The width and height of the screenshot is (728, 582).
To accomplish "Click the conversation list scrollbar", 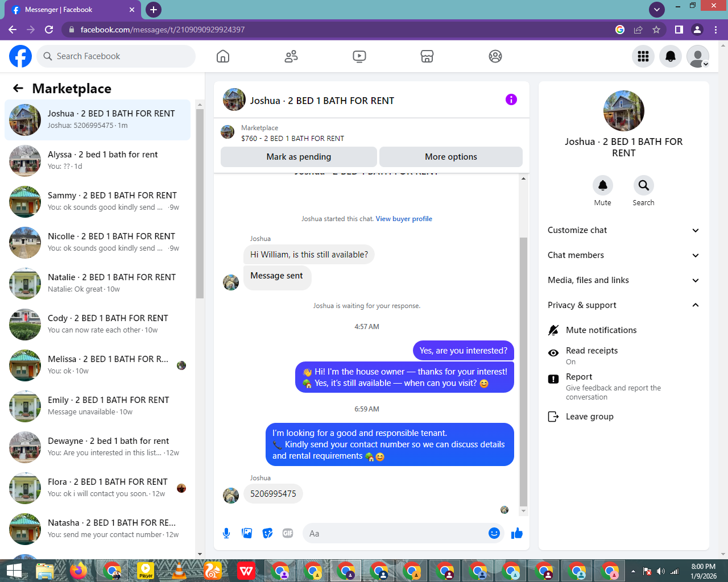I will (200, 203).
